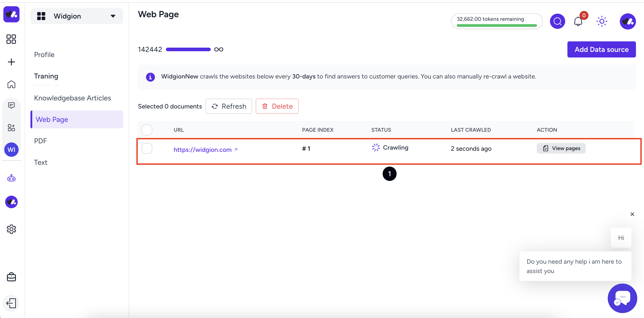Click the Delete button

click(x=277, y=106)
